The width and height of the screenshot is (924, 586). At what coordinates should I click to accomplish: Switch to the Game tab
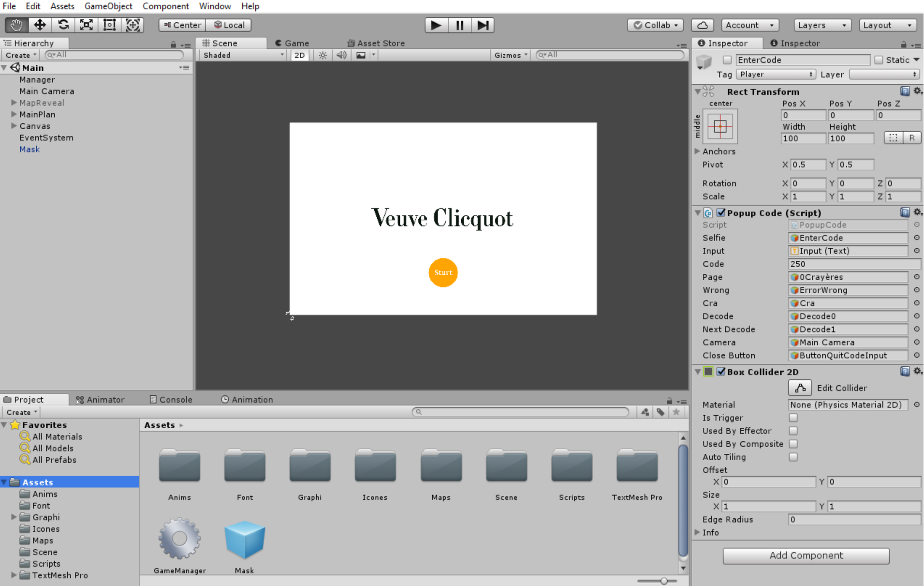pos(292,43)
